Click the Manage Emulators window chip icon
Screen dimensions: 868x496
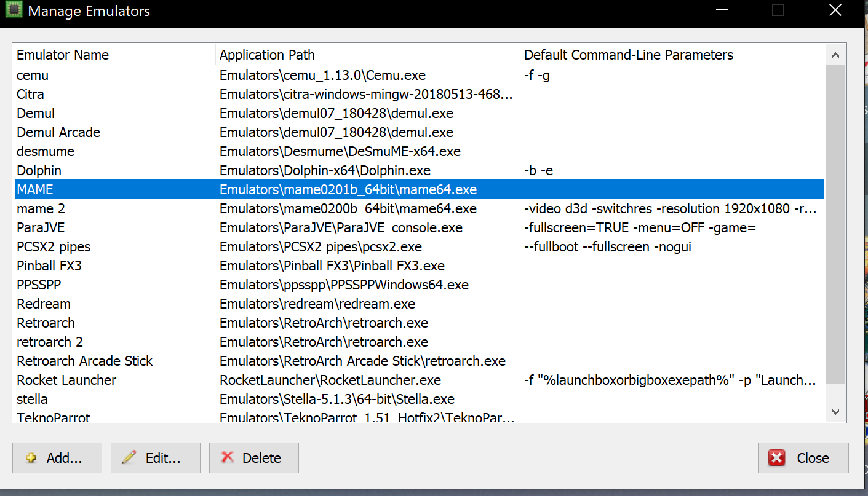tap(14, 10)
